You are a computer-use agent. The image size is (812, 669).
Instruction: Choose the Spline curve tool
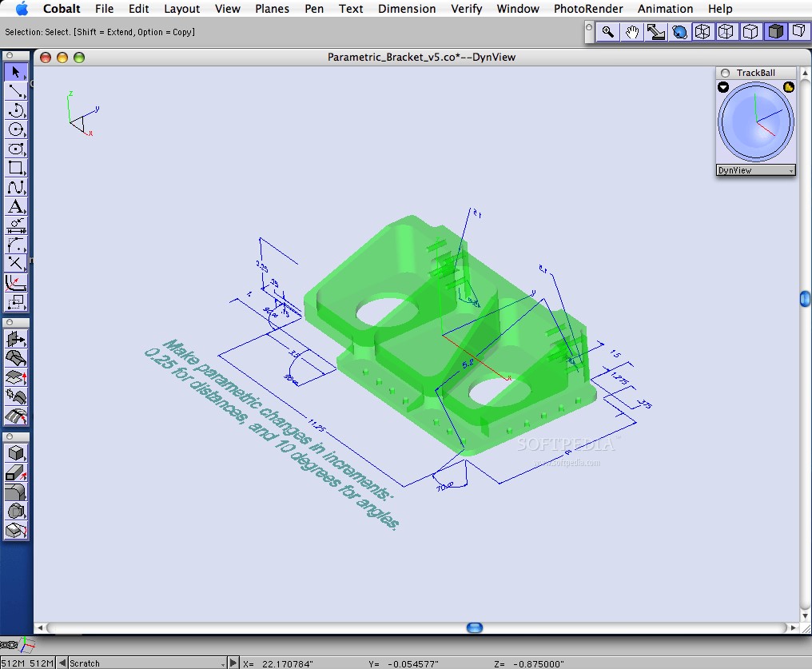click(x=16, y=188)
